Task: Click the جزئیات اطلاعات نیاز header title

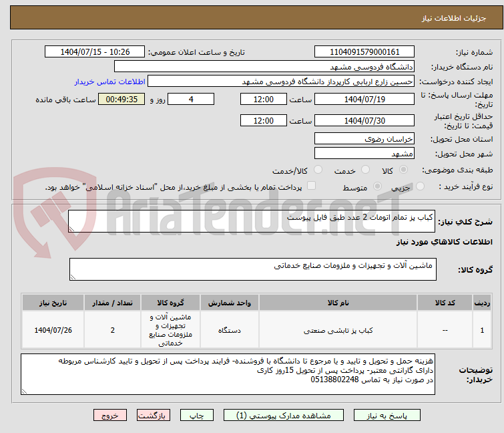Action: point(454,18)
